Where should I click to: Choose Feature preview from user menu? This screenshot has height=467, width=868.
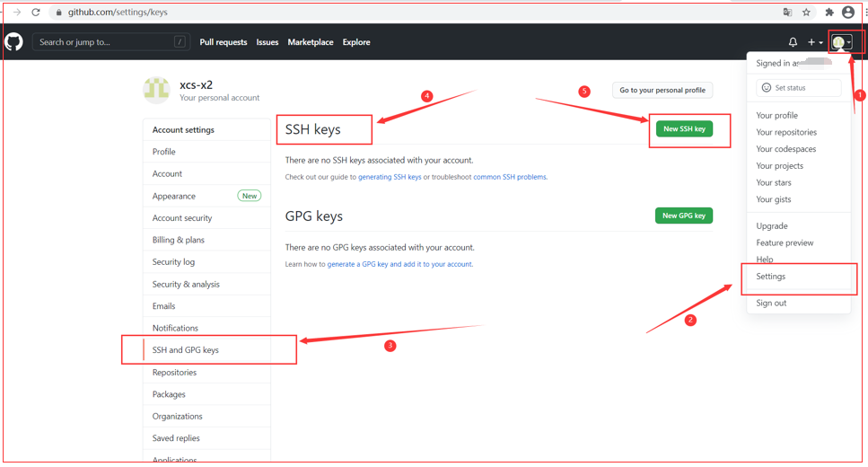[x=798, y=243]
